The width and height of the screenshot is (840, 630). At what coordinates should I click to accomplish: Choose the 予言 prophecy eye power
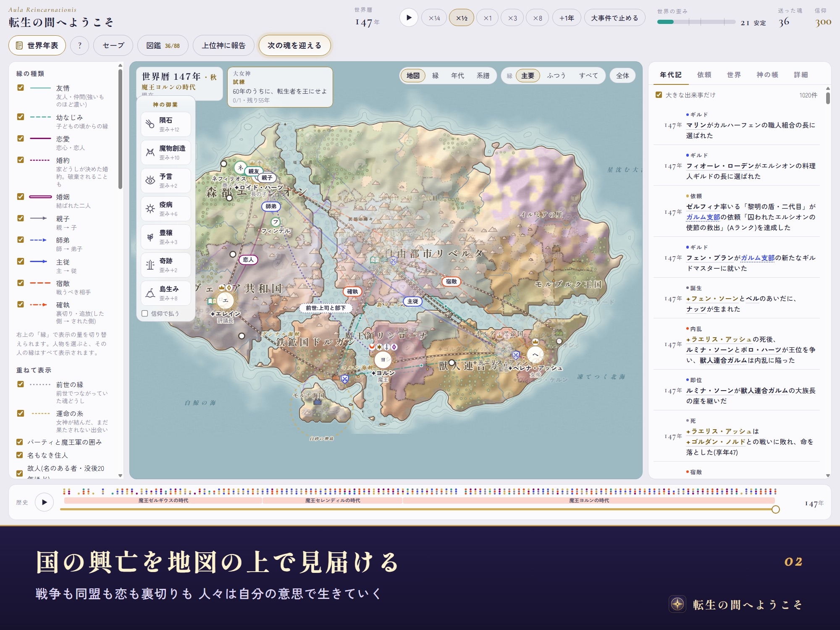pos(165,181)
